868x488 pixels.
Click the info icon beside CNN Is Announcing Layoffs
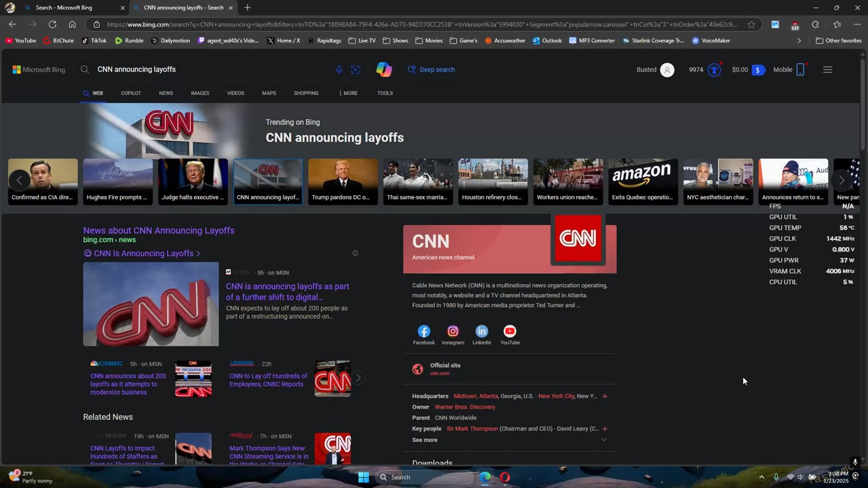point(355,253)
